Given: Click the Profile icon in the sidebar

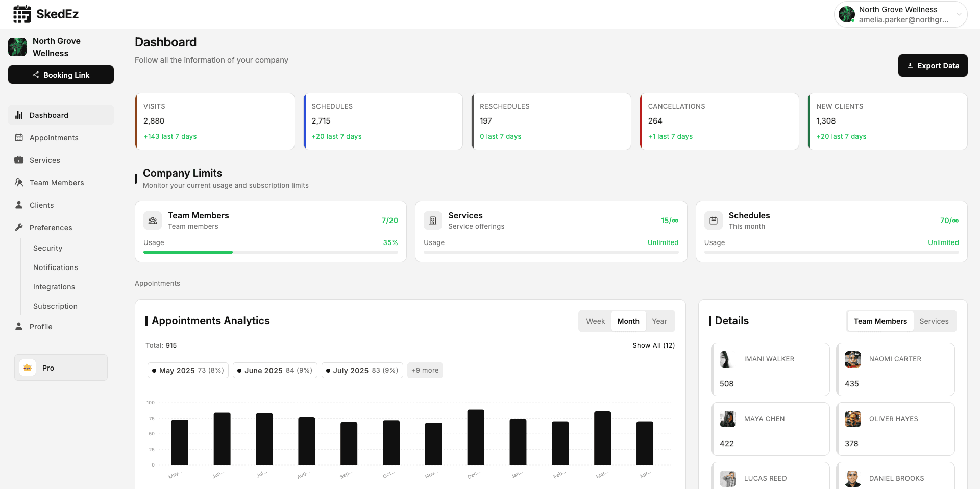Looking at the screenshot, I should [x=19, y=326].
